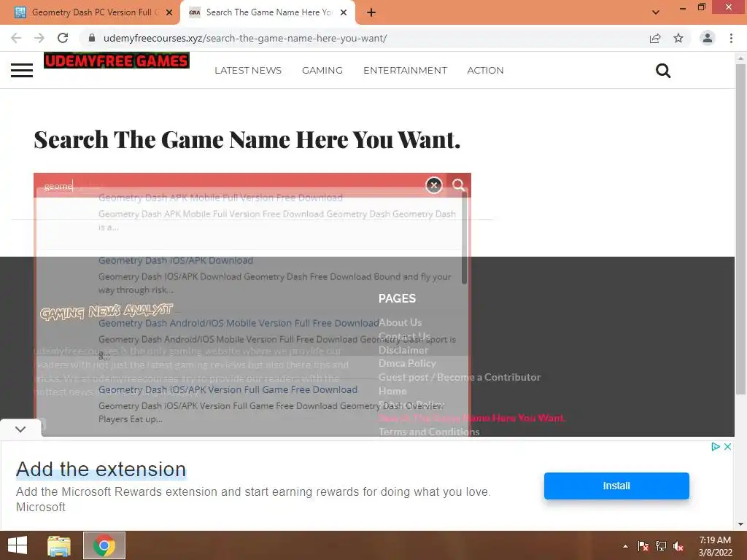The image size is (747, 560).
Task: Click the game search input field
Action: [x=229, y=185]
